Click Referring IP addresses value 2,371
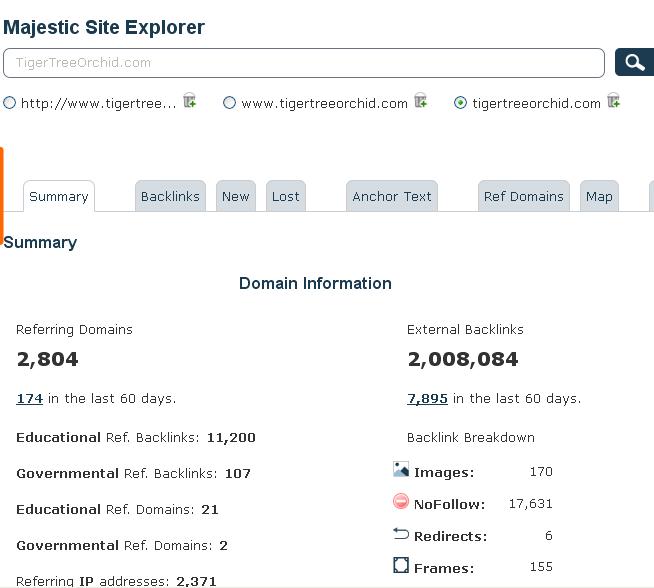654x588 pixels. pyautogui.click(x=196, y=581)
